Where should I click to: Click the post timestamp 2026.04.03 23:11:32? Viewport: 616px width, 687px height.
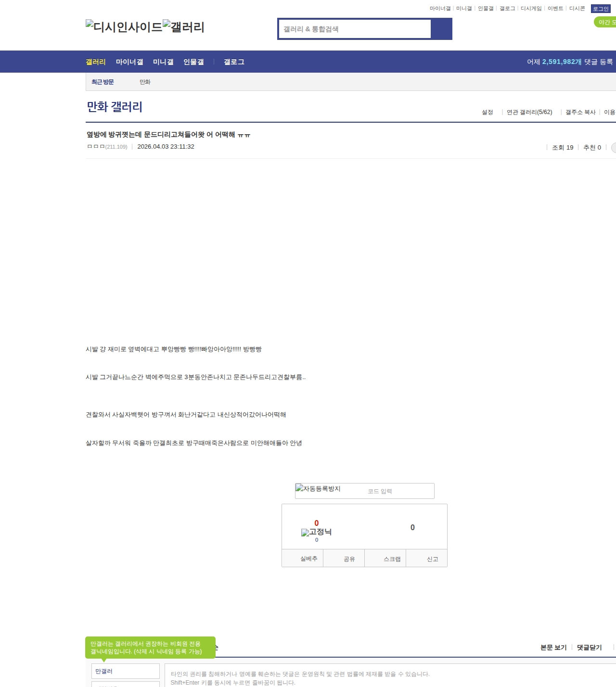point(166,147)
